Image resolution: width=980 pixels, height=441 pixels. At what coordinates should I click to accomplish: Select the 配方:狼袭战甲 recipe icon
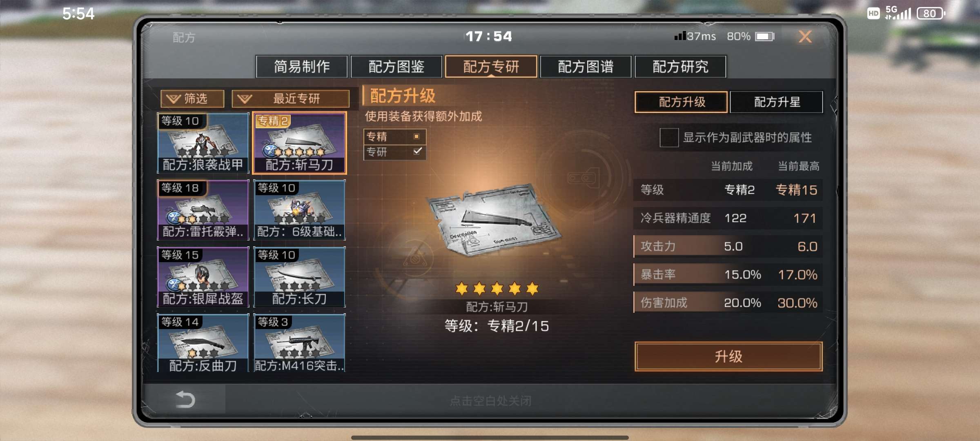[x=203, y=143]
